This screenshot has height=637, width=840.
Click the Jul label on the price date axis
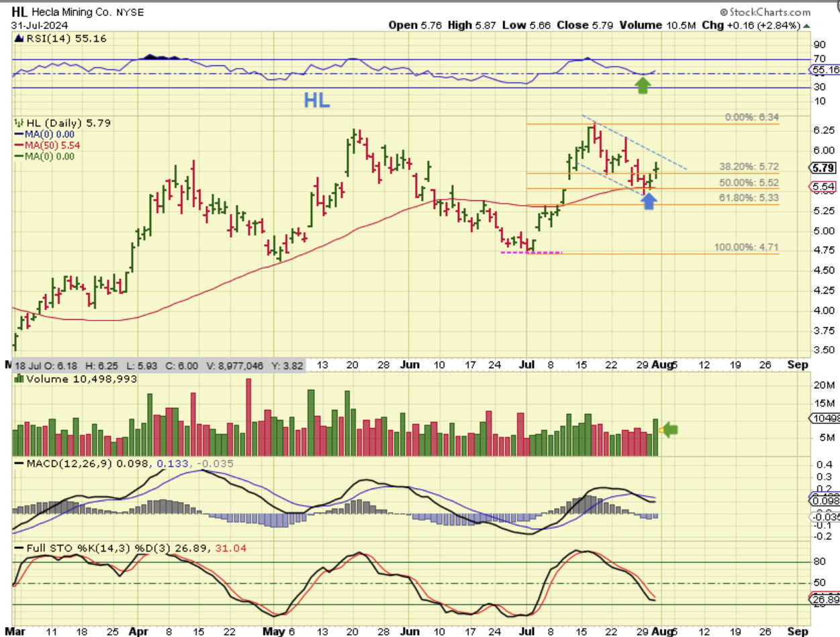(526, 364)
